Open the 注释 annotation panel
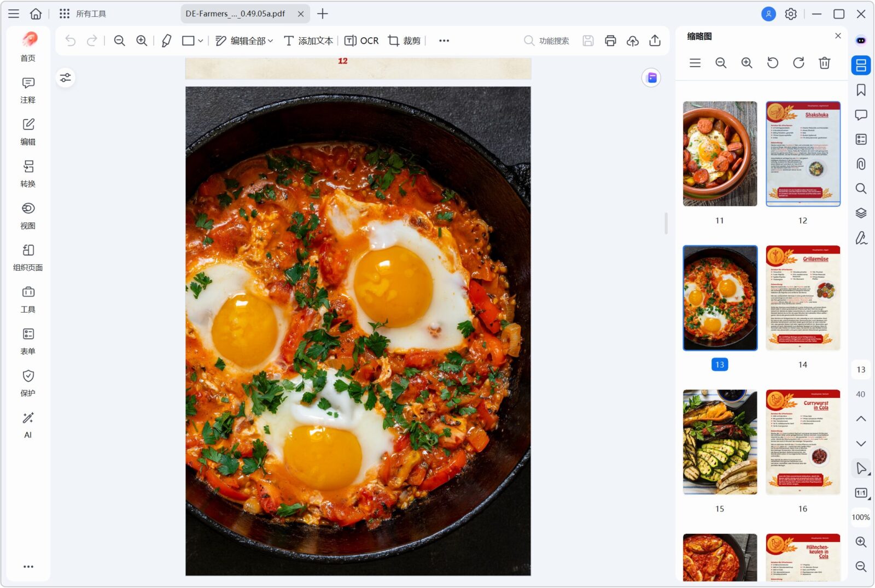Screen dimensions: 875x588 28,90
